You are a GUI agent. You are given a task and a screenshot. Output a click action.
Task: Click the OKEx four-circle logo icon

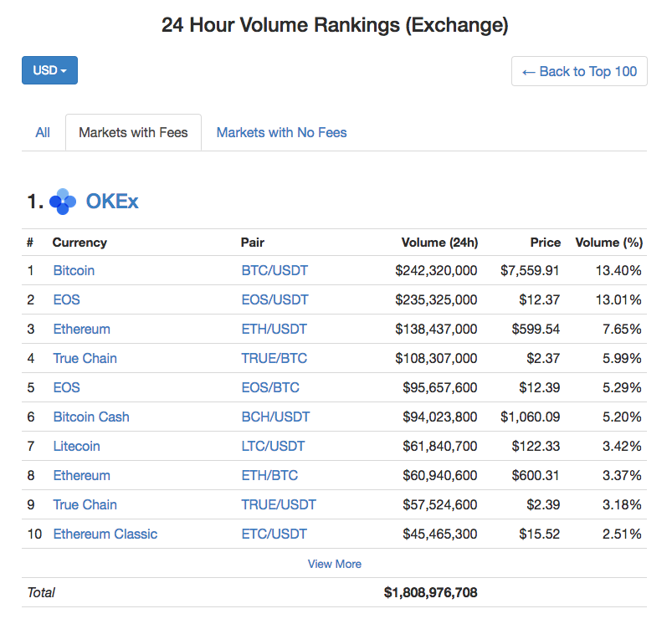[63, 202]
